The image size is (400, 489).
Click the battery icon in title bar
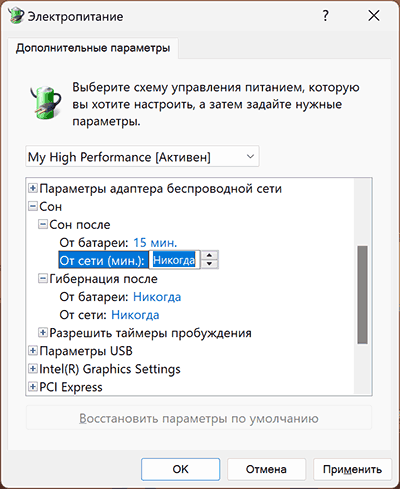(x=16, y=16)
